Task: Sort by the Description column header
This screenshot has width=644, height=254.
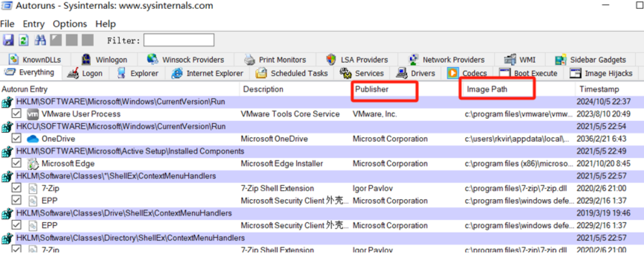Action: pos(296,89)
